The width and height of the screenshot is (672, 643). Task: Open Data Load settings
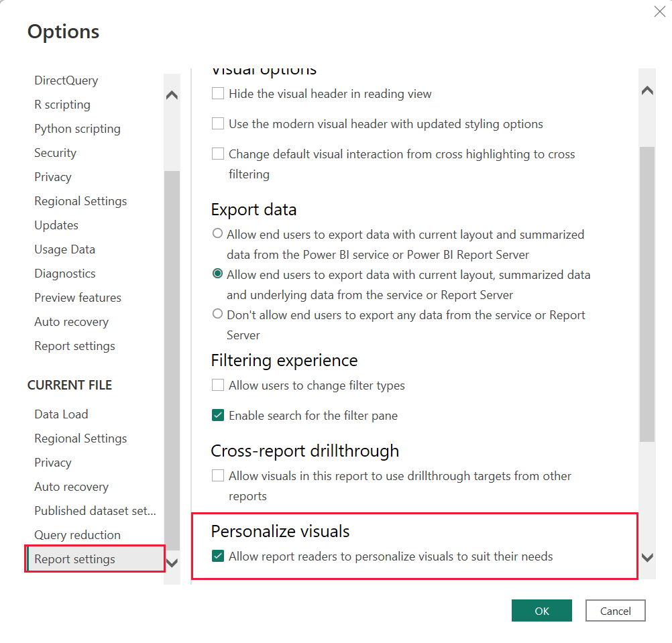[x=61, y=414]
